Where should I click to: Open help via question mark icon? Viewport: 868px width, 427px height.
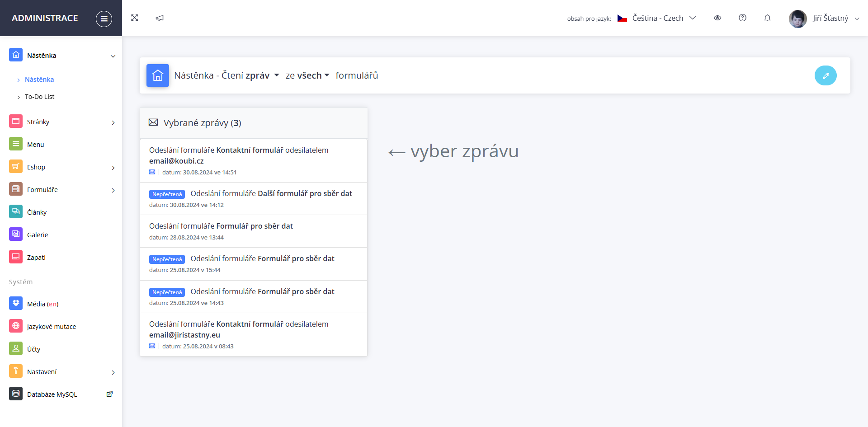point(742,18)
